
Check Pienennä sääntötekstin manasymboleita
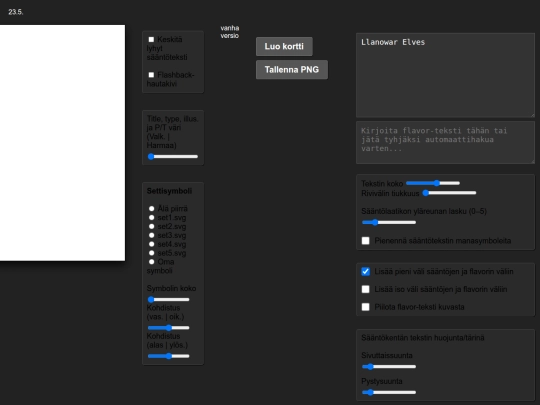[x=365, y=240]
